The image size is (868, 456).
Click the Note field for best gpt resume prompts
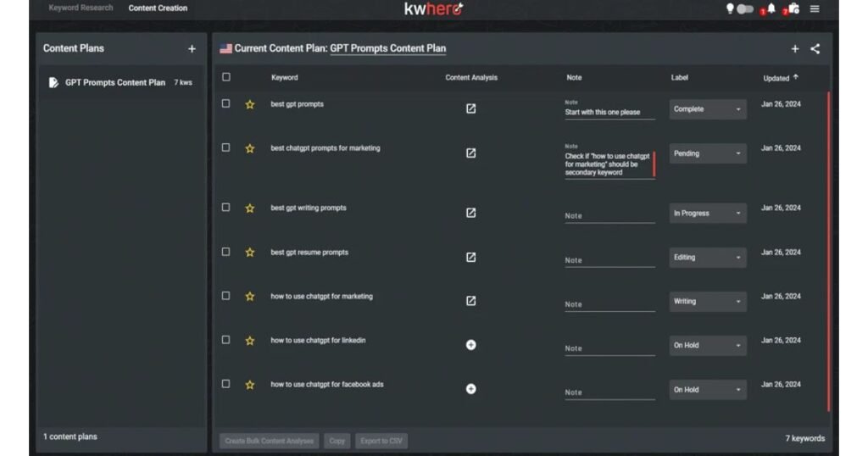click(x=609, y=260)
